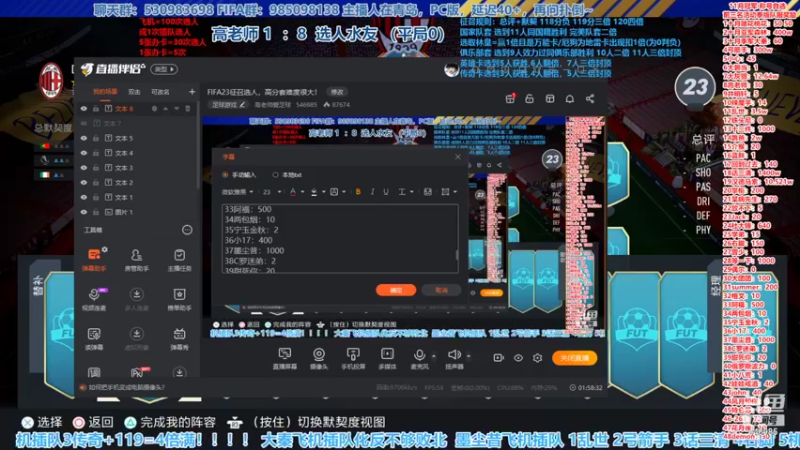Expand the text alignment dropdown arrow
The width and height of the screenshot is (800, 450).
412,192
